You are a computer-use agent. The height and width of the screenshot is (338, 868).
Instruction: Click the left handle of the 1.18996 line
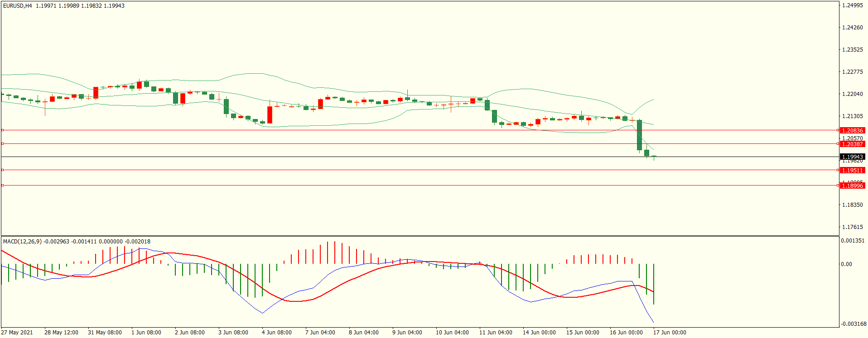(2, 186)
